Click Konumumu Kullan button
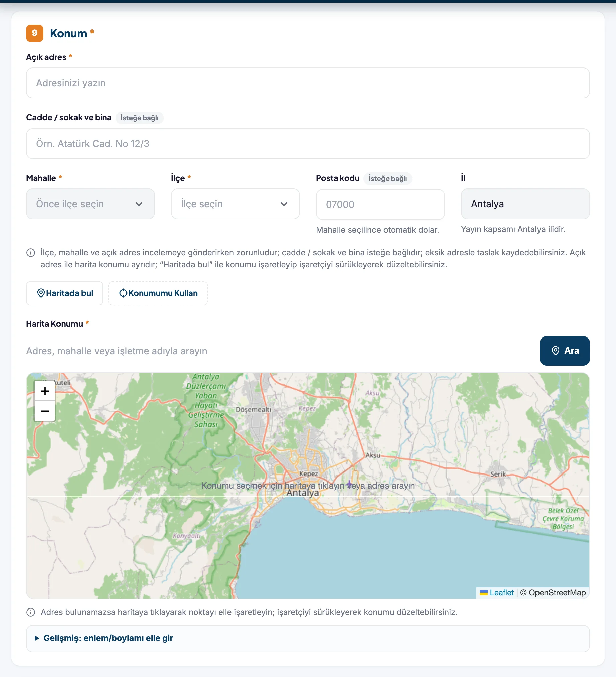Viewport: 616px width, 677px height. [158, 293]
